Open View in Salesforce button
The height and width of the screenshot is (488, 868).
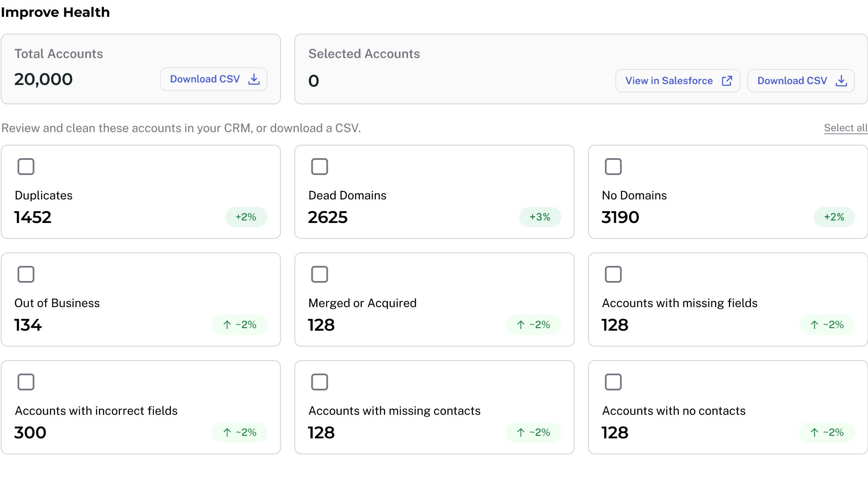point(677,81)
